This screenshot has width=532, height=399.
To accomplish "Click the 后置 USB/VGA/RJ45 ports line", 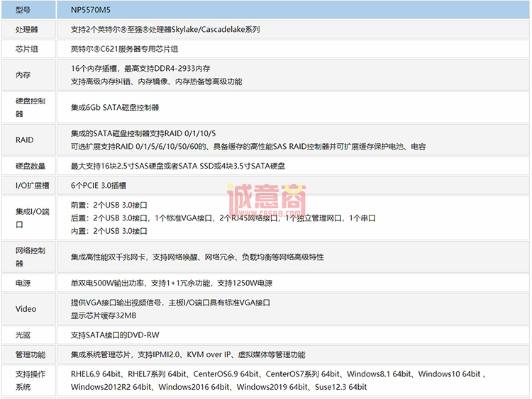I will tap(223, 218).
